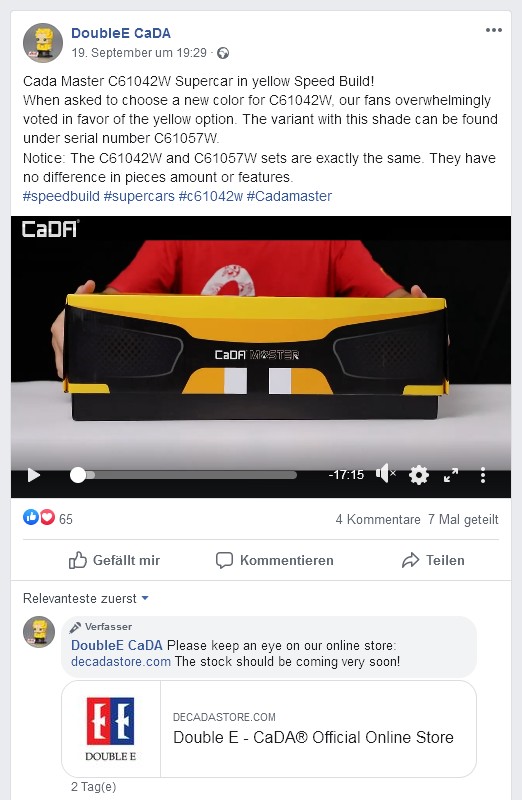Image resolution: width=522 pixels, height=800 pixels.
Task: Click the like reaction icon
Action: click(x=31, y=517)
